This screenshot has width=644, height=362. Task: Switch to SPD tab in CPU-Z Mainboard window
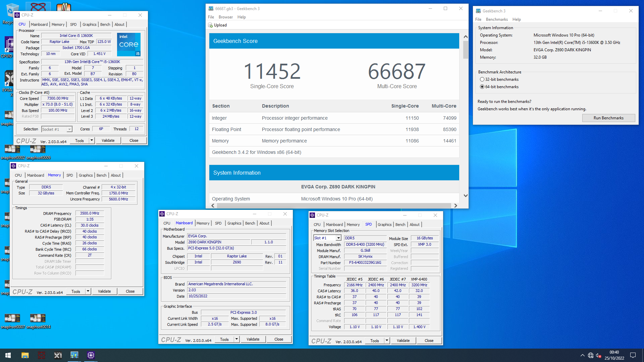[218, 223]
